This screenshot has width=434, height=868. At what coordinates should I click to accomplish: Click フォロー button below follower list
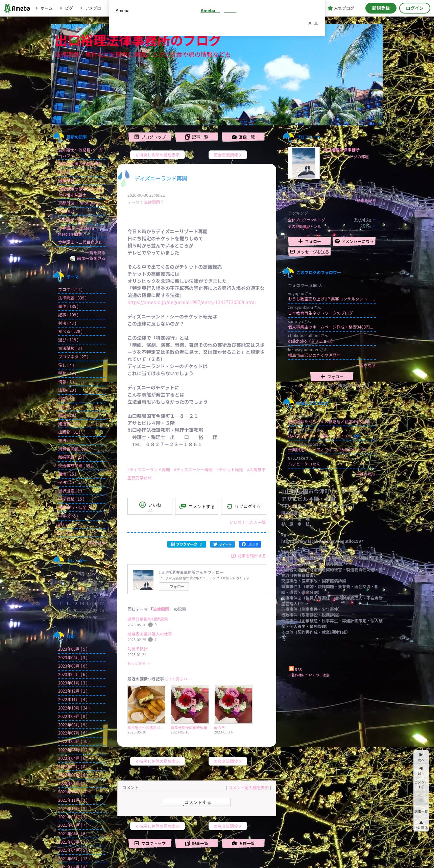(x=332, y=377)
